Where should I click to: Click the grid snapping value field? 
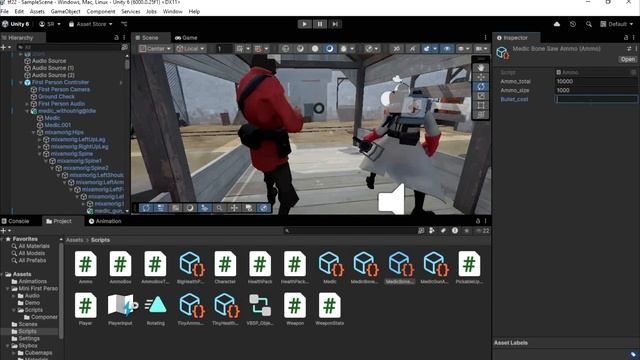coord(223,49)
